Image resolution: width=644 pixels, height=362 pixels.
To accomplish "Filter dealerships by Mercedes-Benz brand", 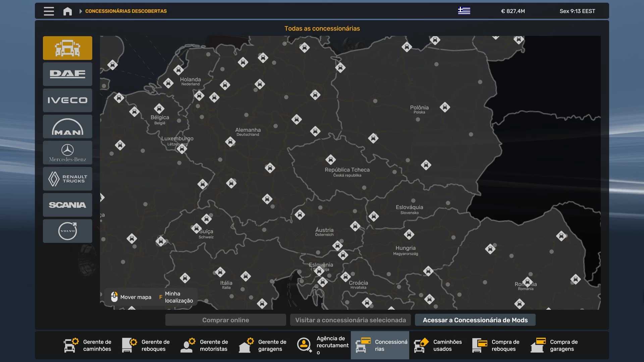I will (67, 153).
